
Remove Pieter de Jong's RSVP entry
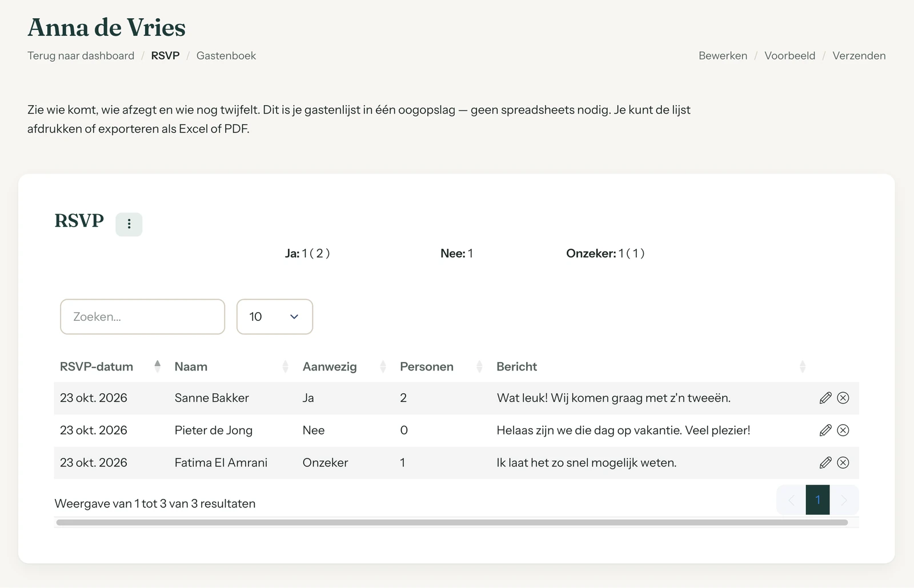tap(843, 430)
